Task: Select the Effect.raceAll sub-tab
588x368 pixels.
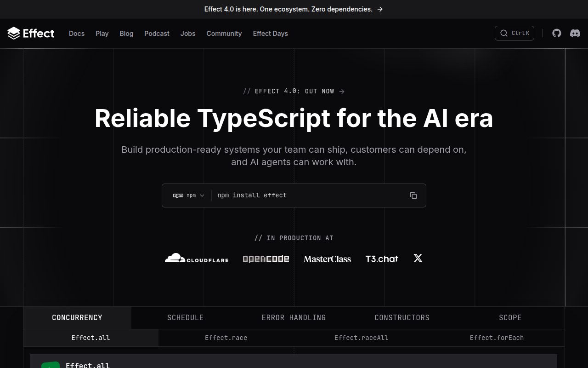Action: [362, 338]
